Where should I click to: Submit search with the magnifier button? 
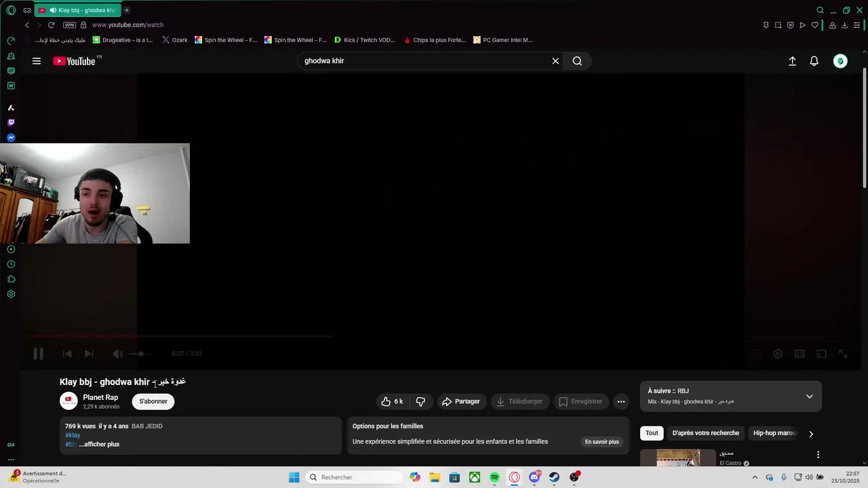coord(577,61)
